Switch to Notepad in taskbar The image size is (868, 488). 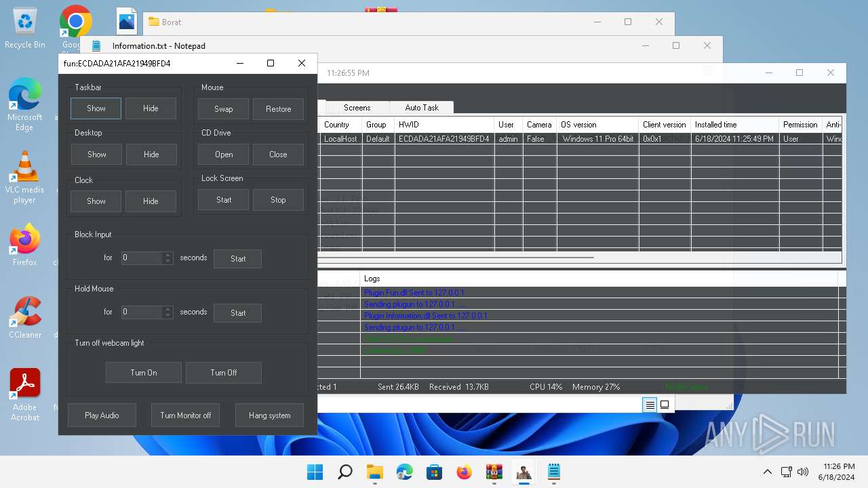553,472
